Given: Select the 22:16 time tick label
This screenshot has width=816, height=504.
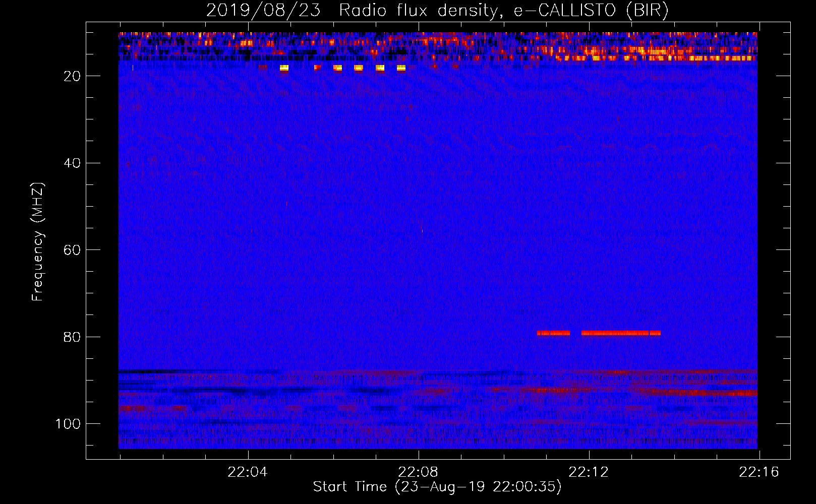Looking at the screenshot, I should pos(759,472).
